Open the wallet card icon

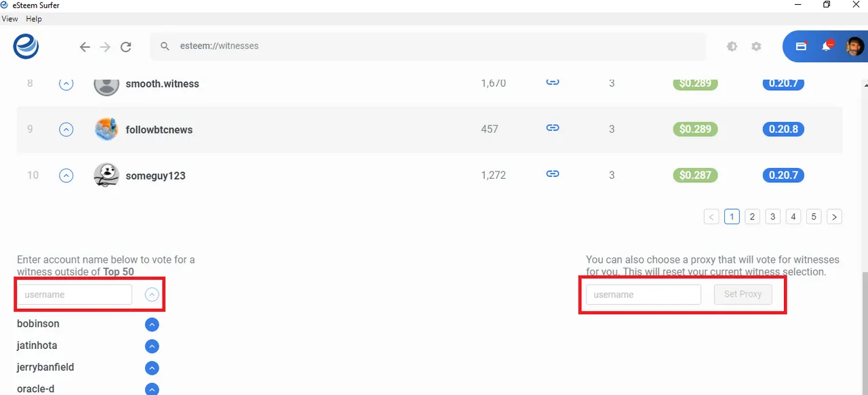(x=801, y=46)
